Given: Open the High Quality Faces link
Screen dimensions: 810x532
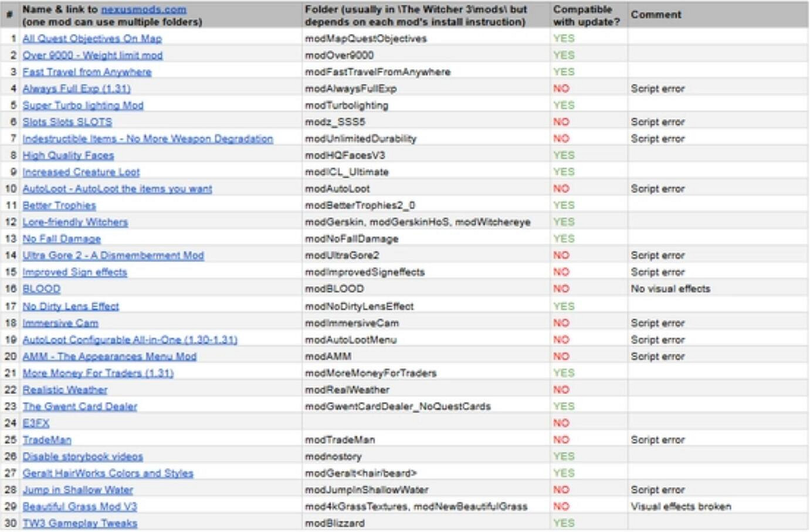Looking at the screenshot, I should pyautogui.click(x=68, y=155).
